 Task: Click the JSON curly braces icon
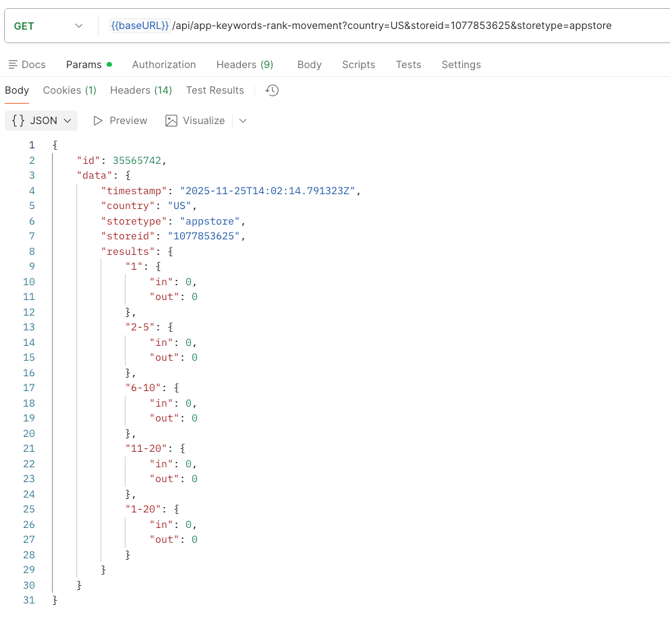pos(18,121)
